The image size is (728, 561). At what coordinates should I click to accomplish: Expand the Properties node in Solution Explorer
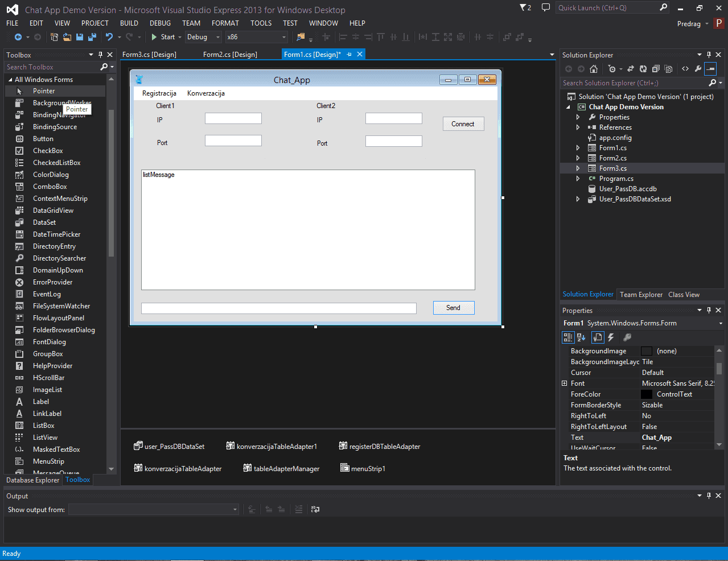point(578,117)
